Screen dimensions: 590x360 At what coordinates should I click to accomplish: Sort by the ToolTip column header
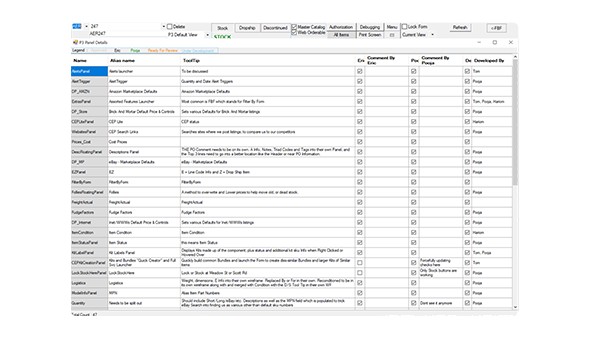click(x=268, y=61)
